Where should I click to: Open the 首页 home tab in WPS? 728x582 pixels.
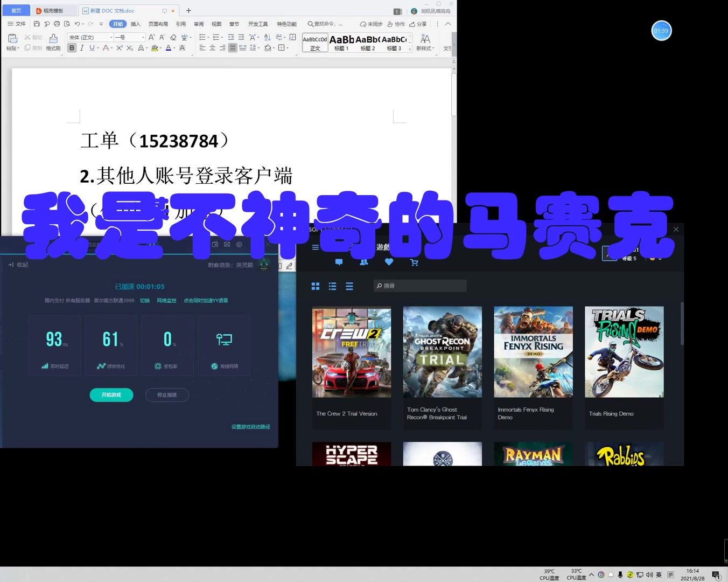(x=16, y=11)
